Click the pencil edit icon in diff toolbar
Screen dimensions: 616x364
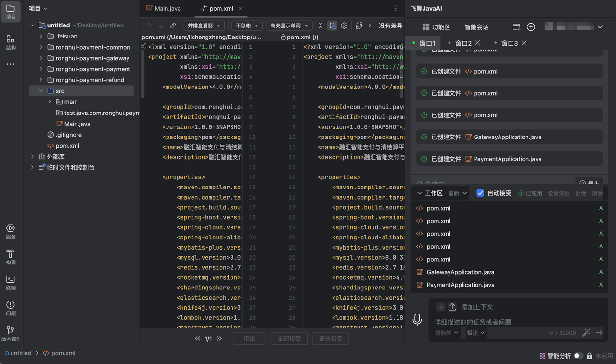pos(173,25)
